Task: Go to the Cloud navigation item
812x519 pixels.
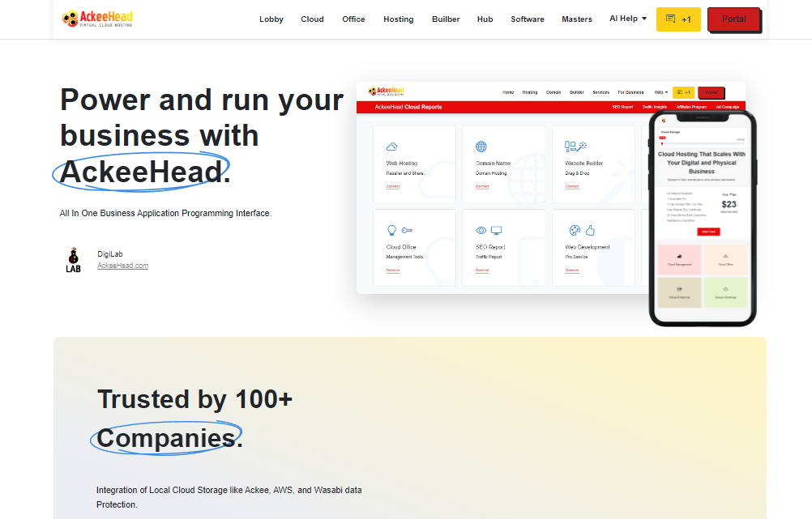Action: tap(312, 19)
